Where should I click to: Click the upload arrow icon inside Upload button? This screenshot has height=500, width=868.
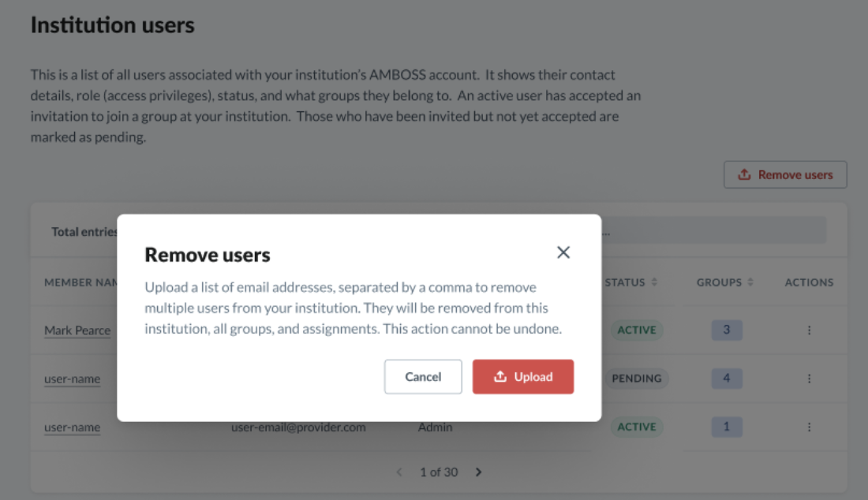coord(500,376)
